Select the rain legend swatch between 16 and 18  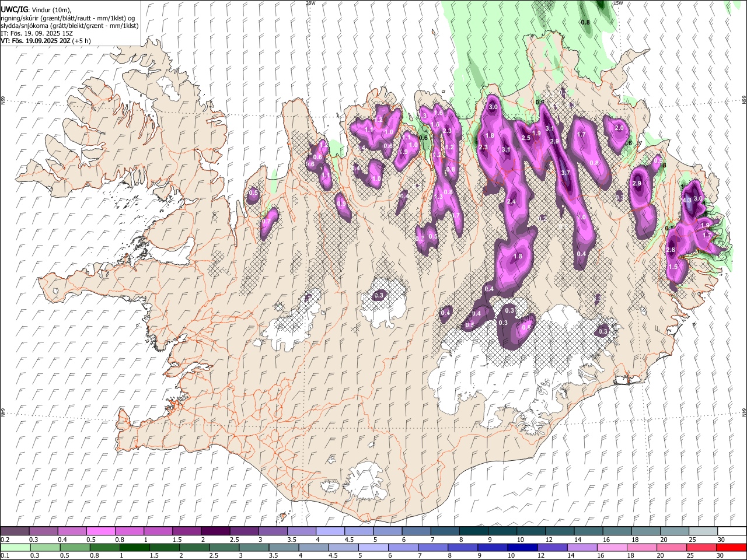[x=612, y=547]
